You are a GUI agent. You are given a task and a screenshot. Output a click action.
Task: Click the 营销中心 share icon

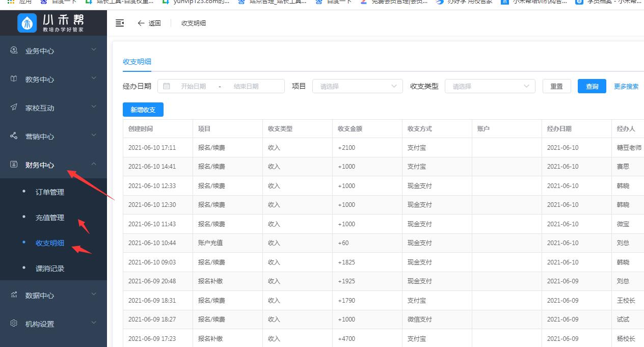pyautogui.click(x=14, y=136)
